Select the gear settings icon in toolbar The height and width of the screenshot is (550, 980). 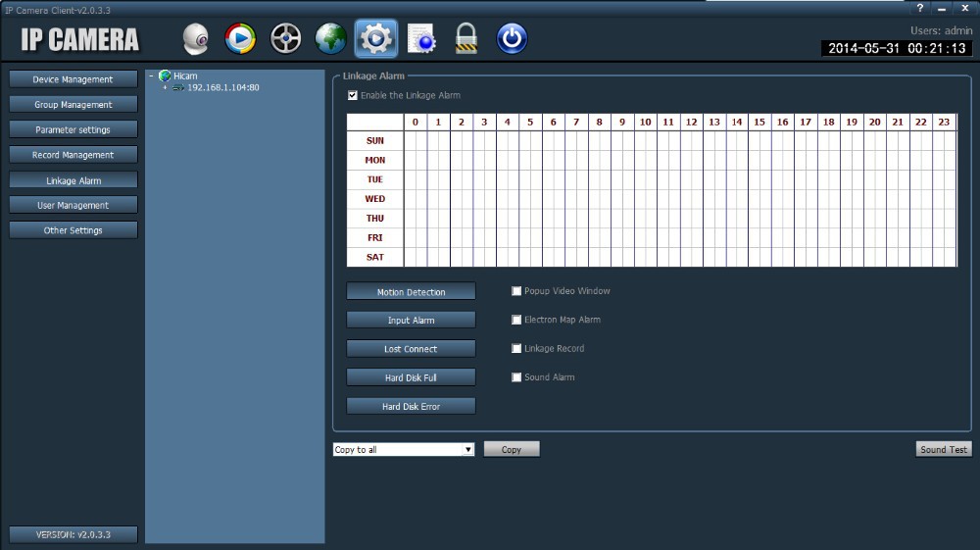376,38
